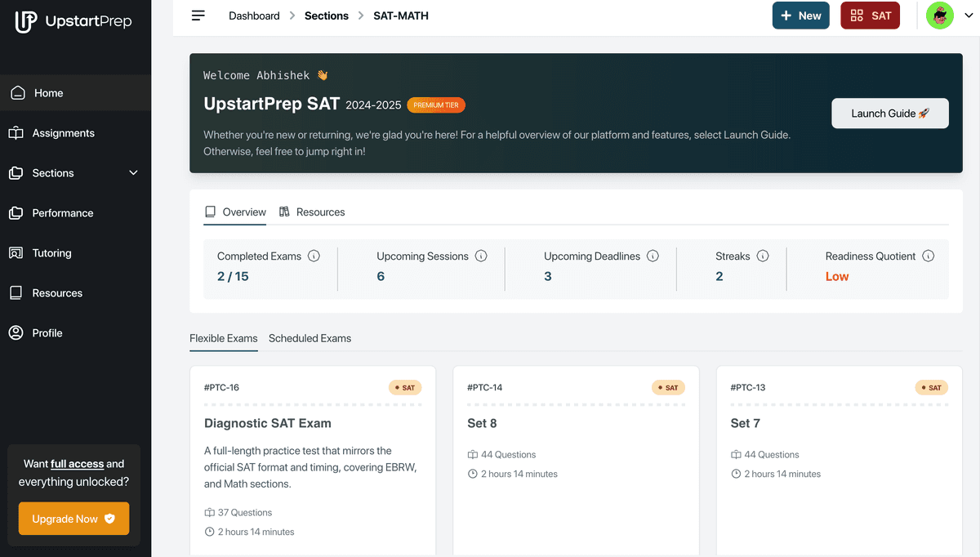Viewport: 980px width, 557px height.
Task: Select the Flexible Exams tab
Action: pyautogui.click(x=224, y=338)
